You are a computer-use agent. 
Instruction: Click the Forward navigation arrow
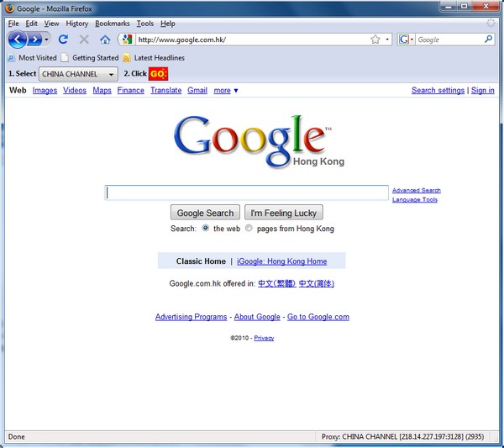(x=34, y=40)
